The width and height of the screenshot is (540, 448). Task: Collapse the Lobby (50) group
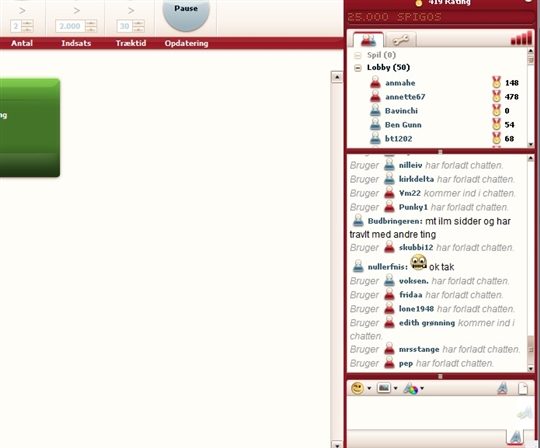pos(358,68)
